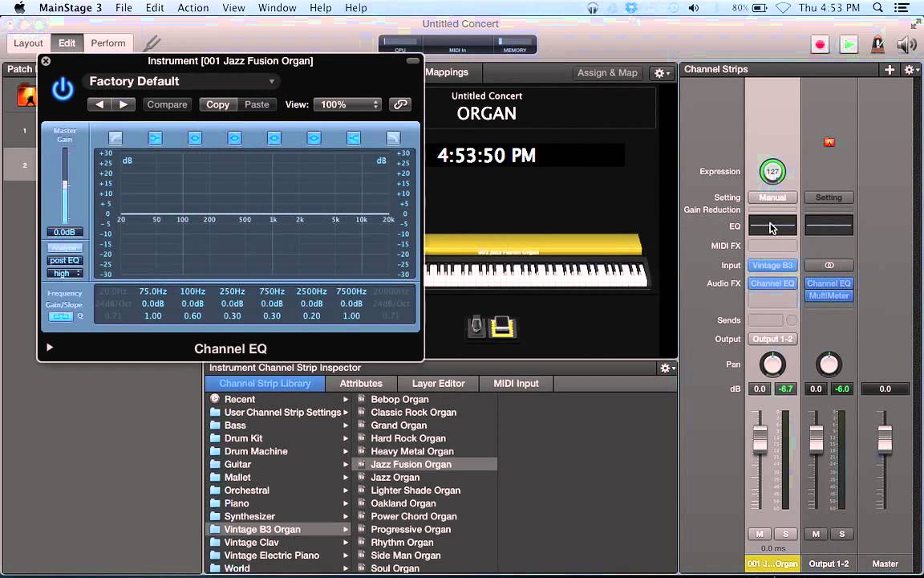
Task: Open the View 100% size dropdown
Action: pyautogui.click(x=347, y=104)
